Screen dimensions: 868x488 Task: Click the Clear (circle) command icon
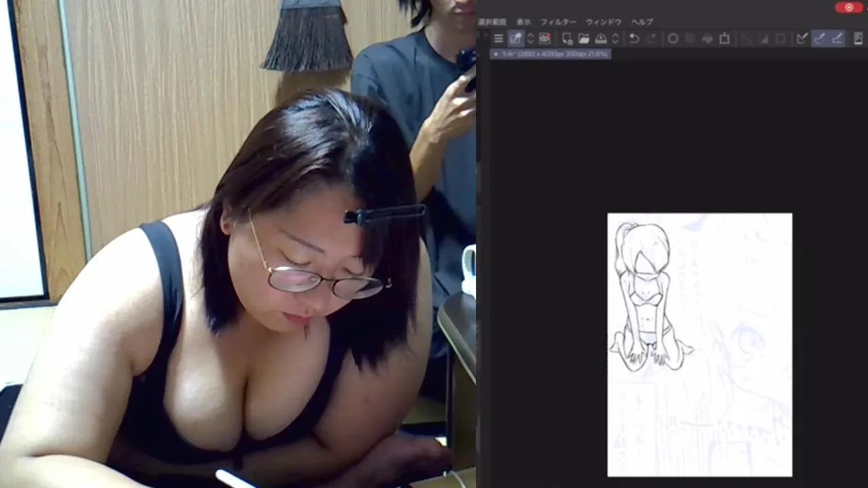pos(673,39)
